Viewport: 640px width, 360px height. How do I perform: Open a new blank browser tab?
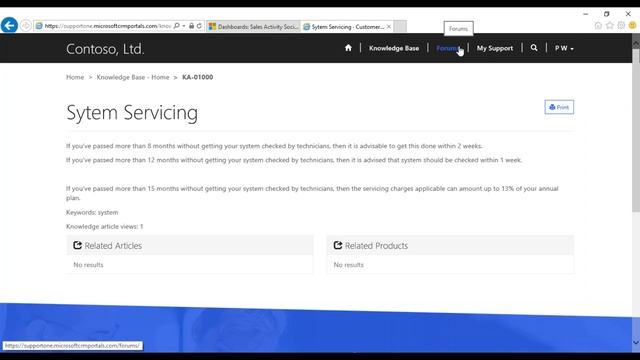point(400,27)
